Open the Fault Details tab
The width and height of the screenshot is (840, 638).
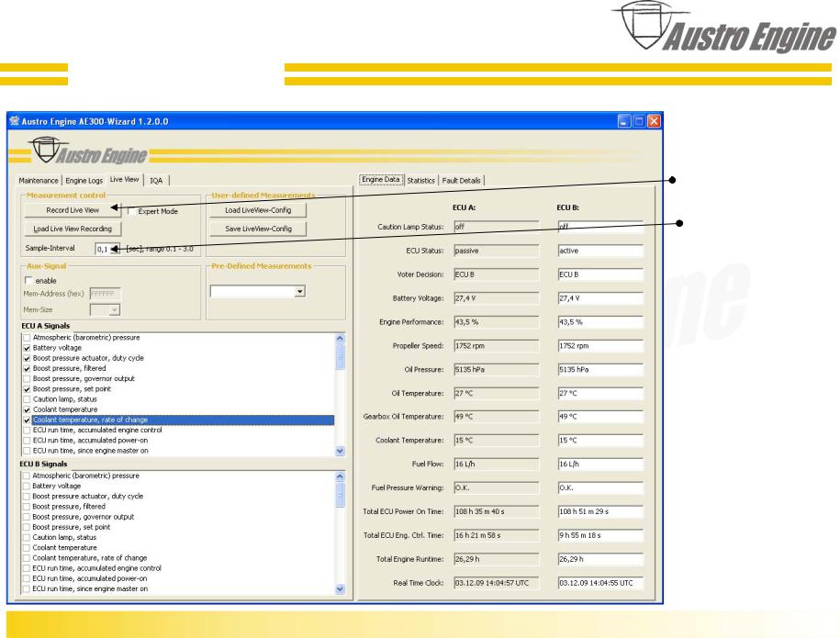coord(461,181)
